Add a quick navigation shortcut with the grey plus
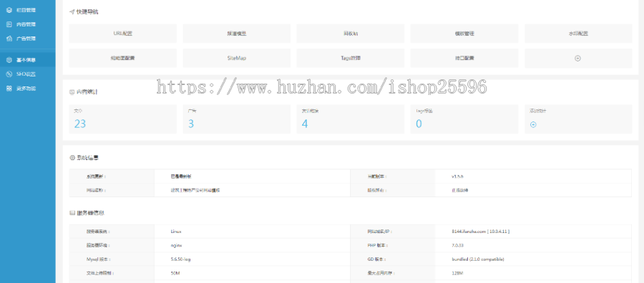The height and width of the screenshot is (283, 644). 577,58
